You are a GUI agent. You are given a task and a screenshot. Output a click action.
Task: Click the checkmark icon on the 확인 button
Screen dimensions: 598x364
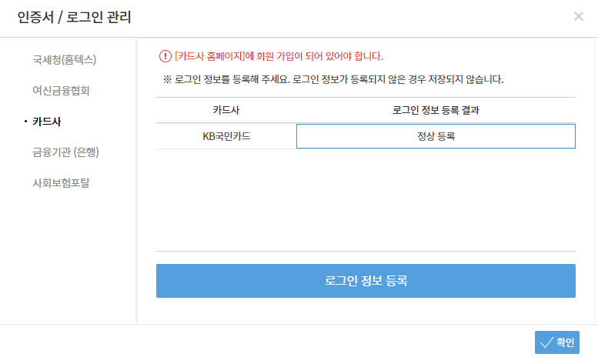[x=546, y=342]
